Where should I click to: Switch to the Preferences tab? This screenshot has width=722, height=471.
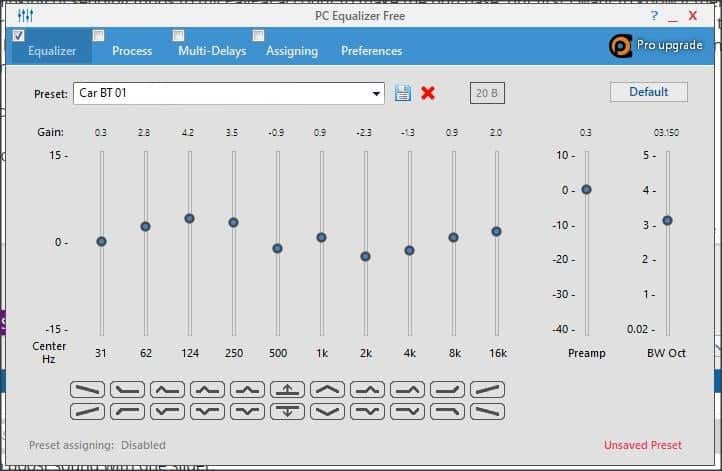372,51
